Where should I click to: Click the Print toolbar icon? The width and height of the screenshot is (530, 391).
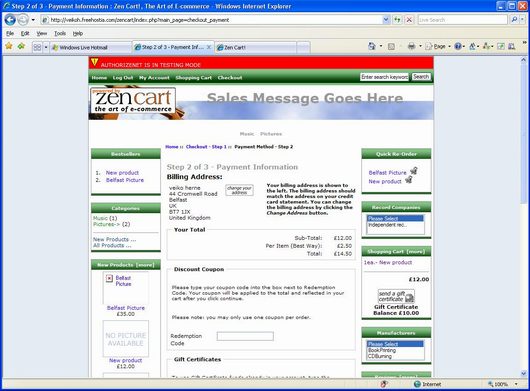[x=411, y=46]
